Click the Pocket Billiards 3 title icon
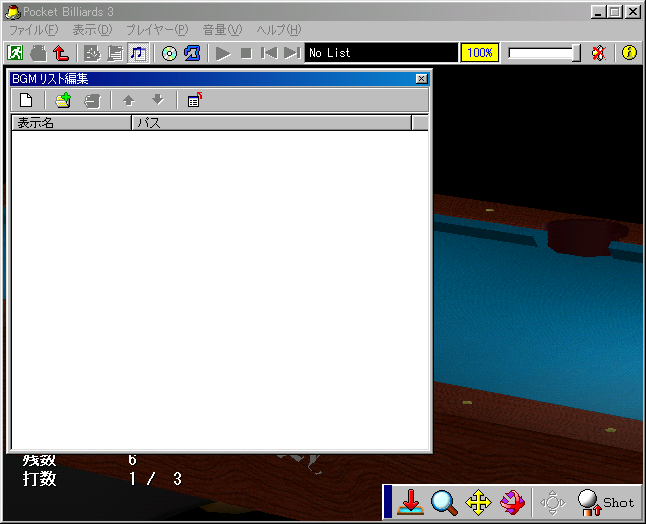 coord(13,12)
